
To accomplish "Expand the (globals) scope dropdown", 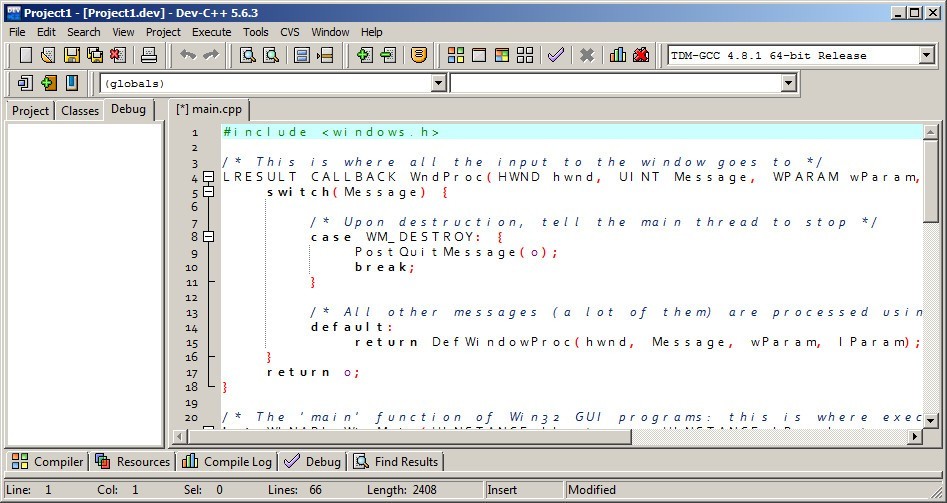I will click(436, 83).
